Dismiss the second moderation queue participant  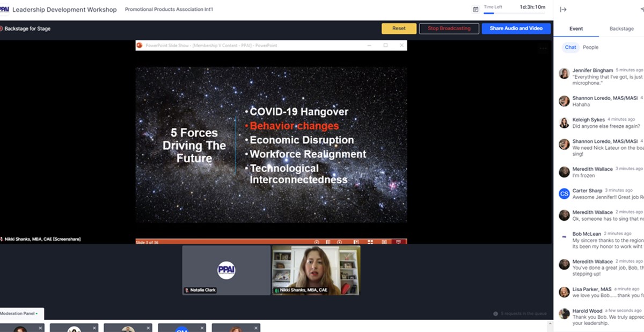[94, 328]
